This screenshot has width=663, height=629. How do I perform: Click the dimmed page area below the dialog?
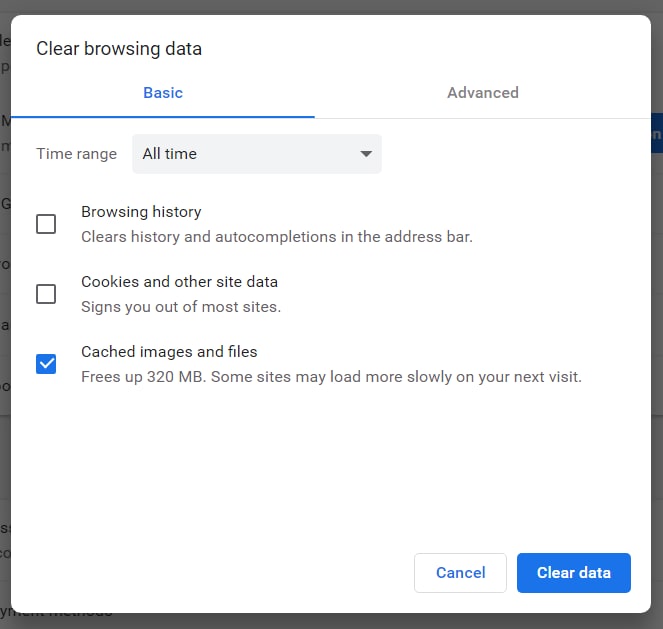tap(330, 621)
